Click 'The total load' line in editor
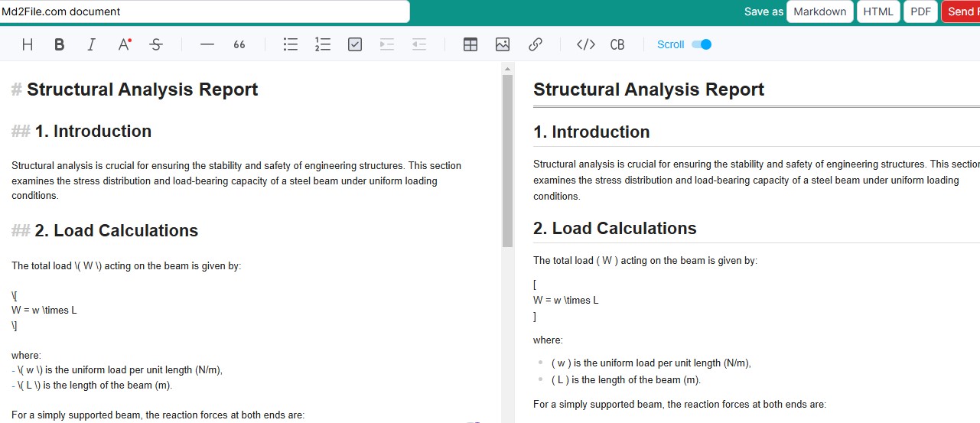Viewport: 980px width, 423px height. pos(126,266)
